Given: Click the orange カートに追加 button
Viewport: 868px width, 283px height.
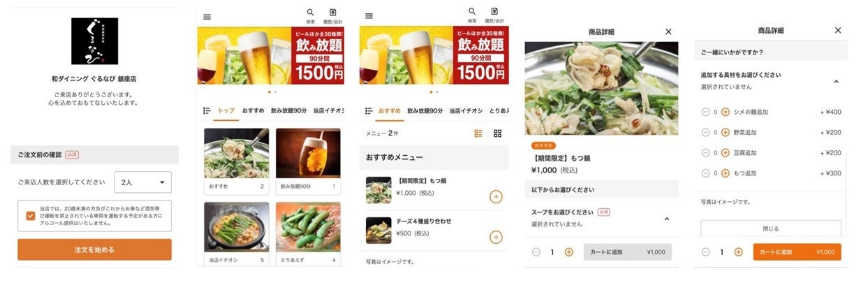Looking at the screenshot, I should (797, 252).
